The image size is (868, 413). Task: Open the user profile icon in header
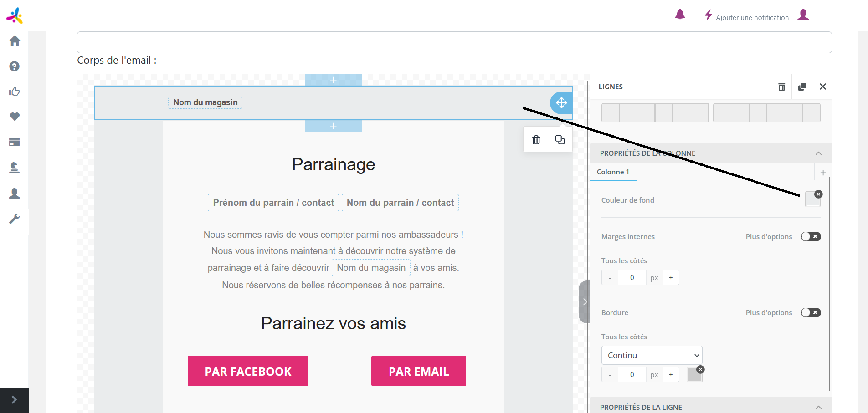point(803,15)
